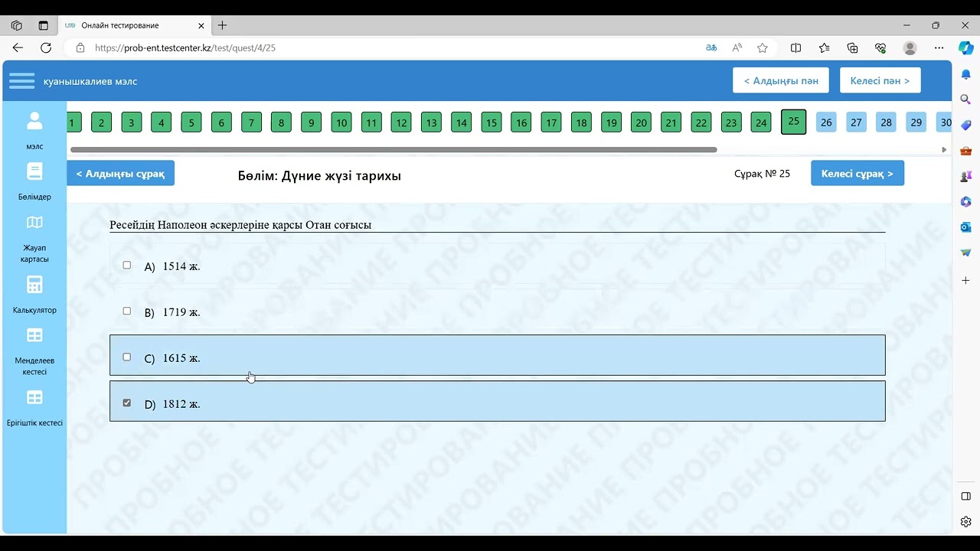The image size is (980, 551).
Task: Click the Келесі пән button
Action: [880, 80]
